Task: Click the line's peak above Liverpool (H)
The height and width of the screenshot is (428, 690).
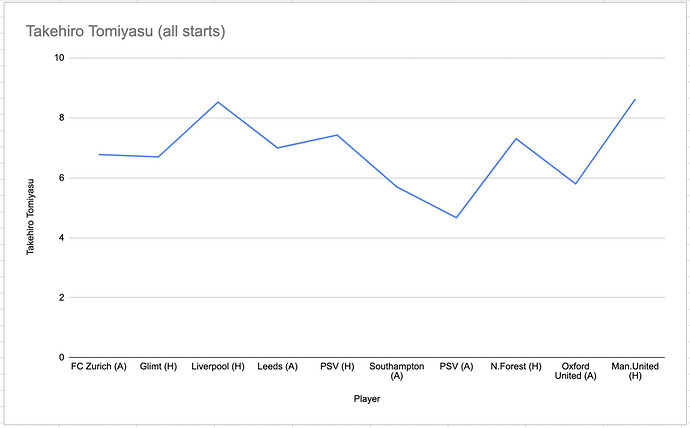Action: tap(218, 102)
